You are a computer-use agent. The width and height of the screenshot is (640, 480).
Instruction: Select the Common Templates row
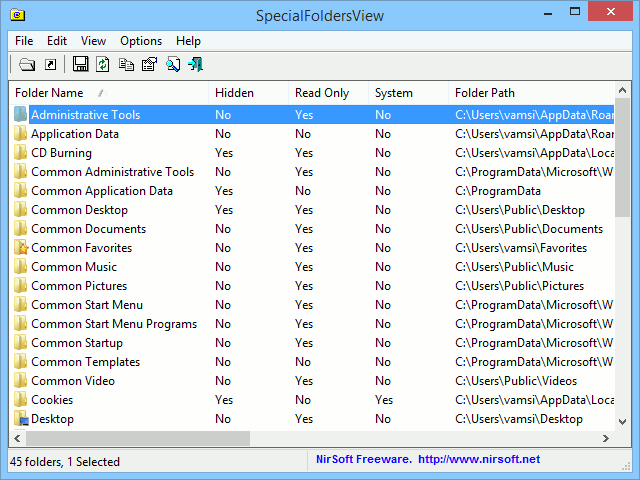tap(312, 362)
